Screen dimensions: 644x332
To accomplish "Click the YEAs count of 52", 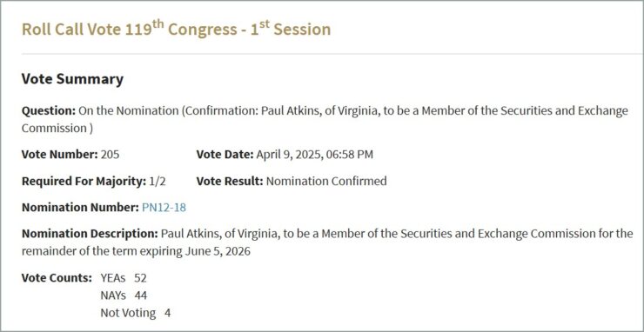I will coord(140,278).
